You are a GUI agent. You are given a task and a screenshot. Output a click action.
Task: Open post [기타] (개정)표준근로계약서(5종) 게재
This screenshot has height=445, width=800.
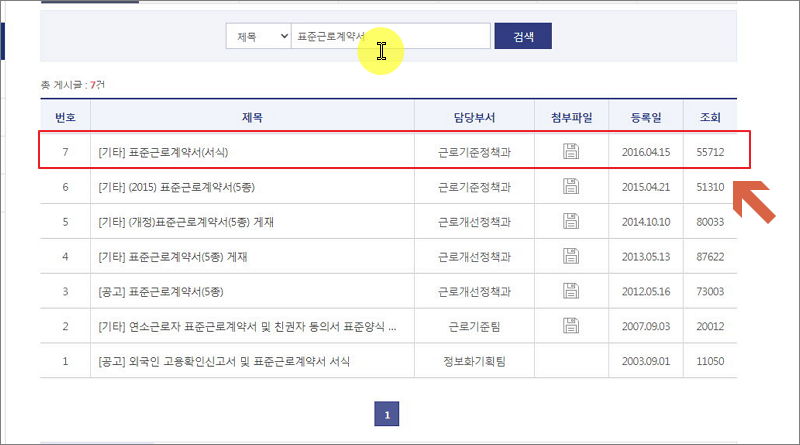point(186,222)
